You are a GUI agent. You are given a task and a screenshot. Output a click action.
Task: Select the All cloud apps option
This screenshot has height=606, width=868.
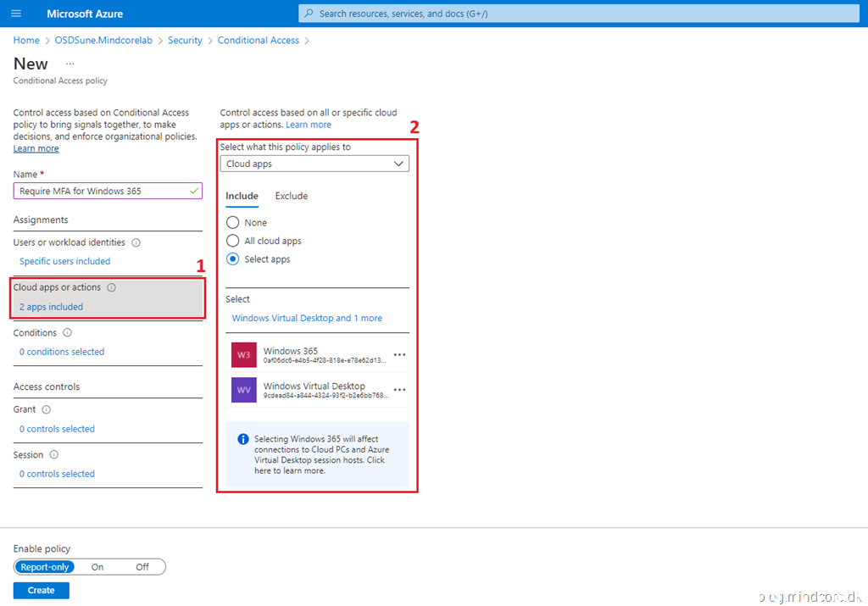pos(233,241)
